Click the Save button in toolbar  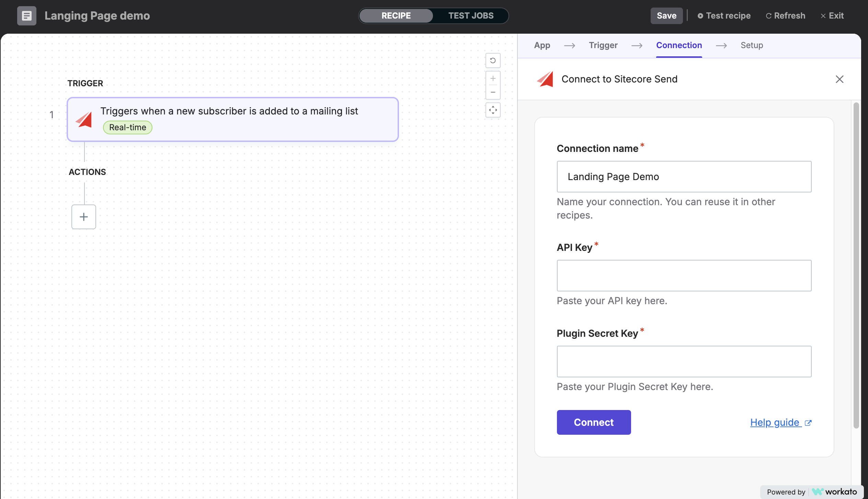666,15
